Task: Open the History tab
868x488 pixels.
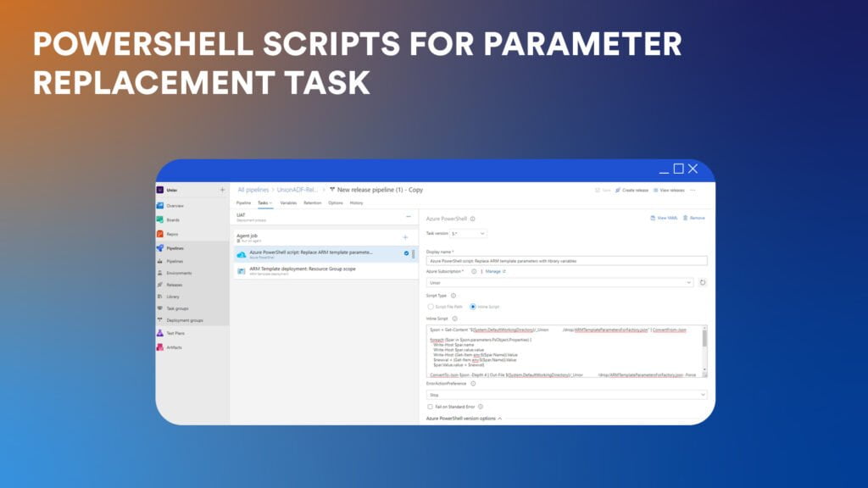Action: (x=356, y=202)
